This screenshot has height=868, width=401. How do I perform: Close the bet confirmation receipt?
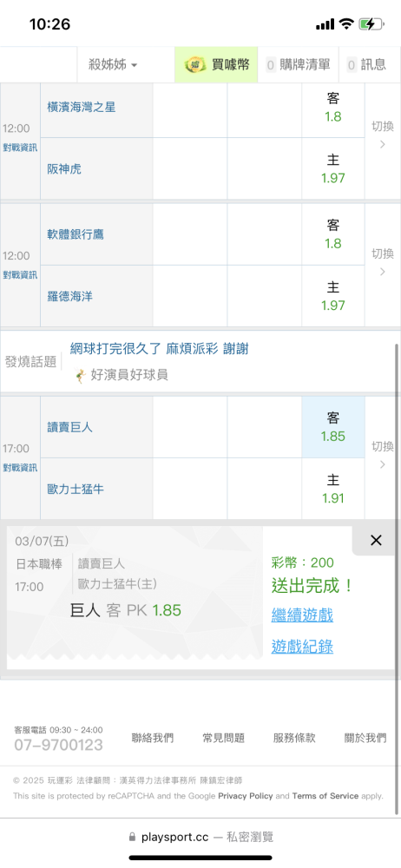click(376, 540)
